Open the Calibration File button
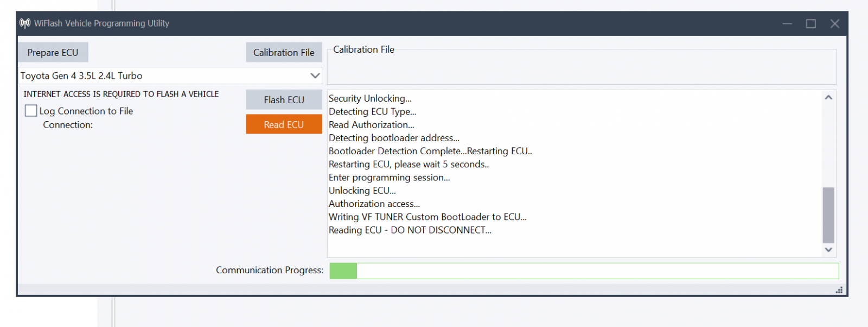Screen dimensions: 868x327 [x=284, y=53]
